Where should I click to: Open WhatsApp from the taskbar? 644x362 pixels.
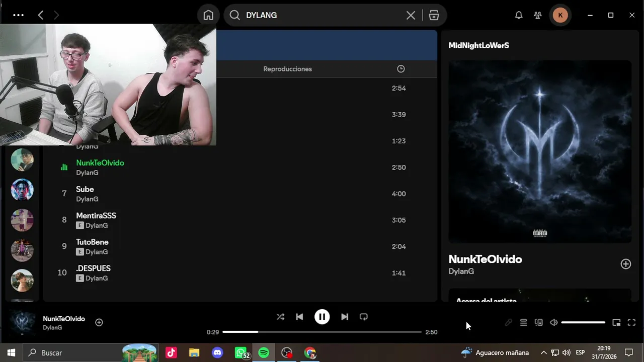click(x=242, y=352)
